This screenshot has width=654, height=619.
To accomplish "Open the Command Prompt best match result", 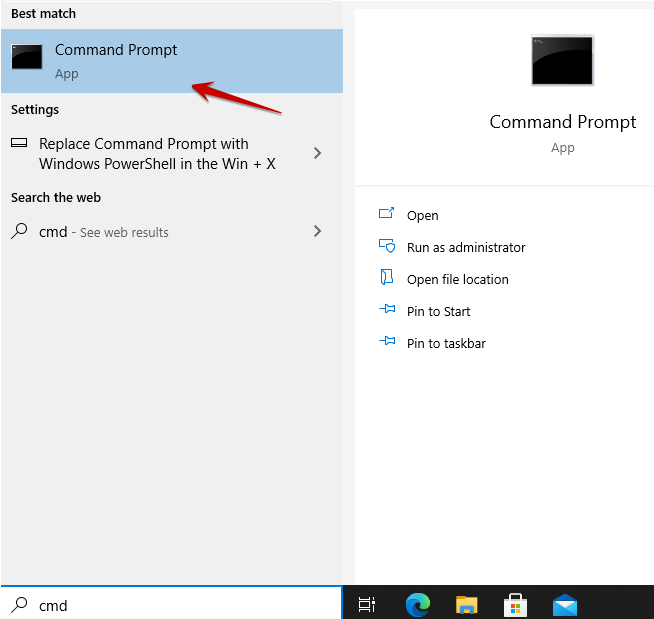I will [115, 60].
